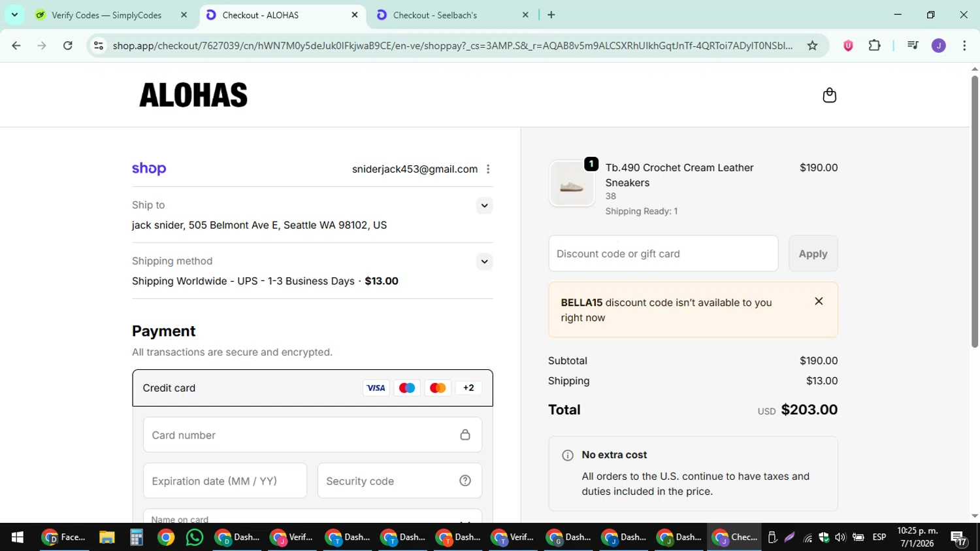This screenshot has width=980, height=551.
Task: Open File Explorer from the taskbar
Action: click(107, 537)
